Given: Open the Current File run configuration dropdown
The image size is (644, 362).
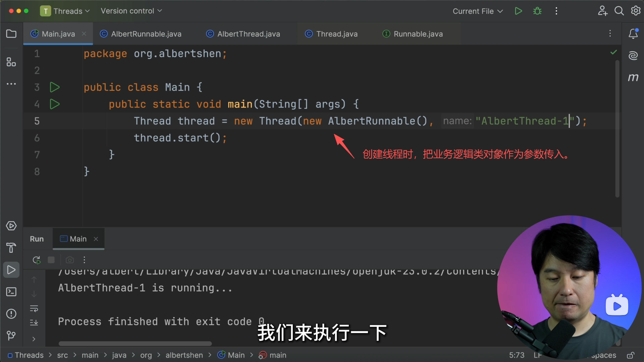Looking at the screenshot, I should [x=478, y=11].
